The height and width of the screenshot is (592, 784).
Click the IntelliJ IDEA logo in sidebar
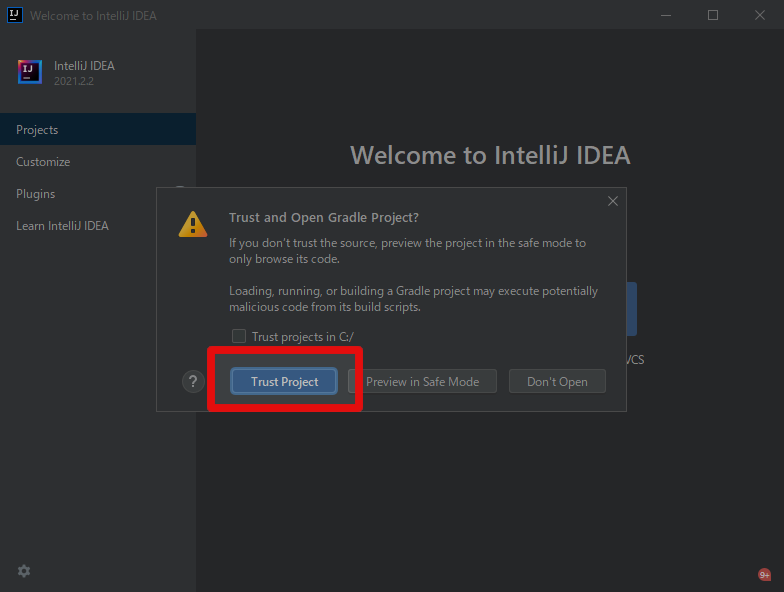pyautogui.click(x=30, y=72)
